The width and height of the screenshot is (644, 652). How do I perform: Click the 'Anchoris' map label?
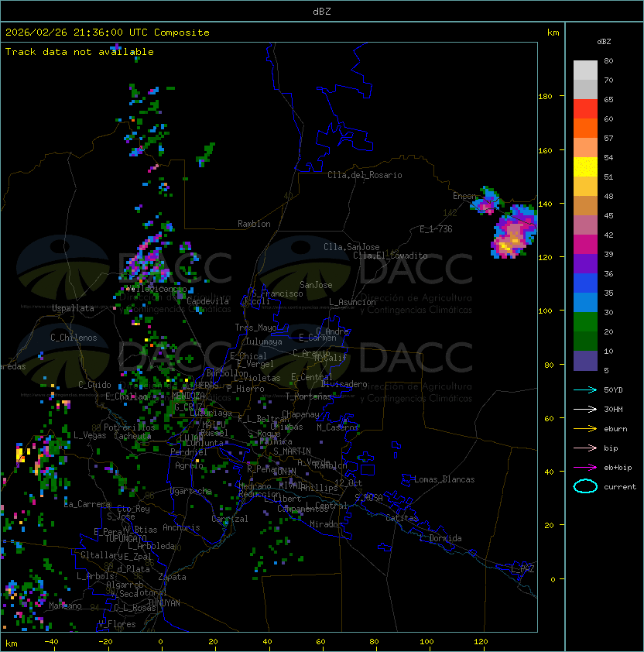181,527
